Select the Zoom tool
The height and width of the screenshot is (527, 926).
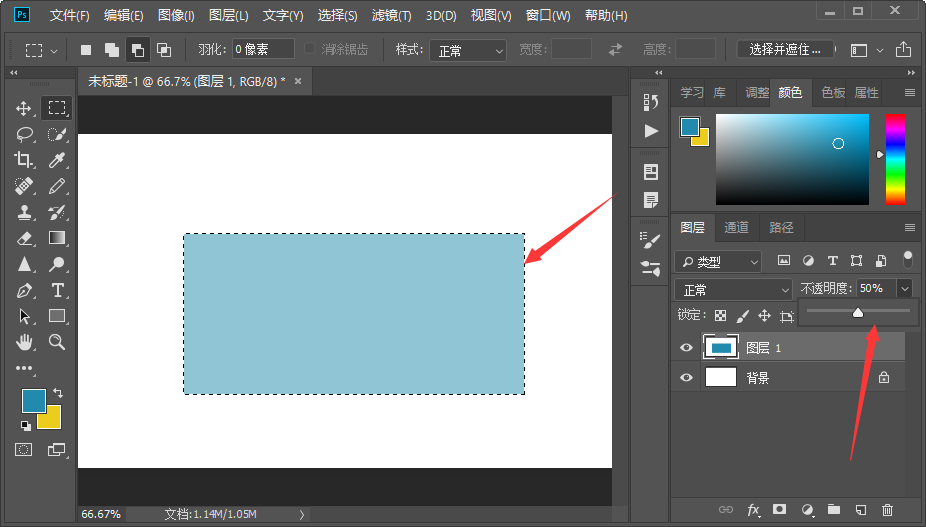[57, 341]
